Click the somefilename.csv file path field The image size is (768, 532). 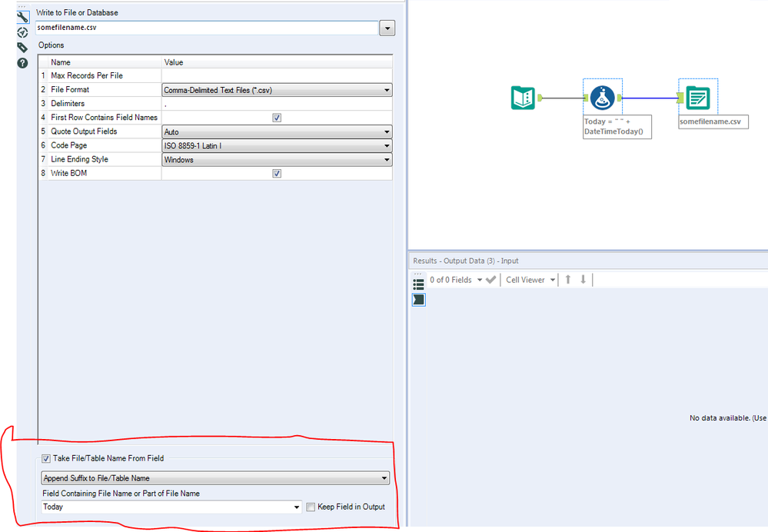pos(207,28)
